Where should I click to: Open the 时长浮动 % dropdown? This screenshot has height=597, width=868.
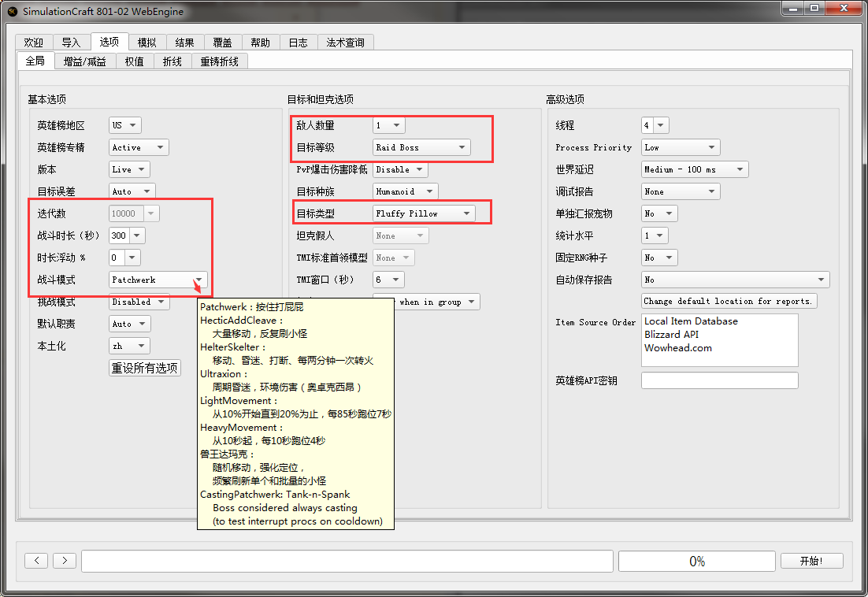coord(124,258)
